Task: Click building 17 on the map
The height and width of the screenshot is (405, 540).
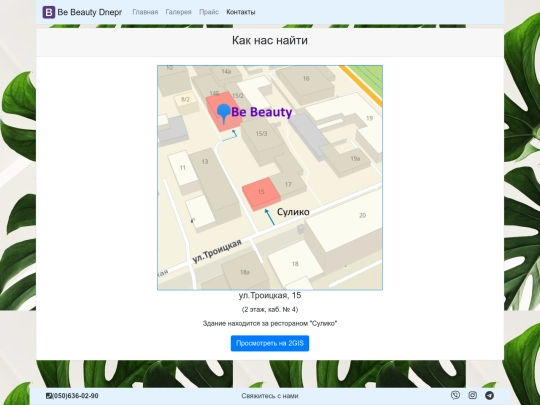Action: click(x=288, y=185)
